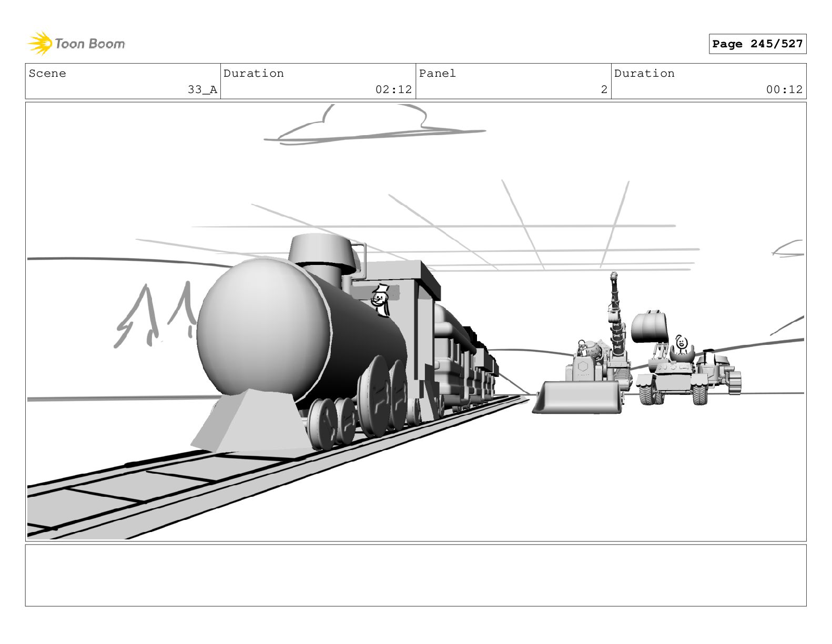Screen dimensions: 832x644
Task: Select the scene duration value 02:12
Action: [x=393, y=90]
